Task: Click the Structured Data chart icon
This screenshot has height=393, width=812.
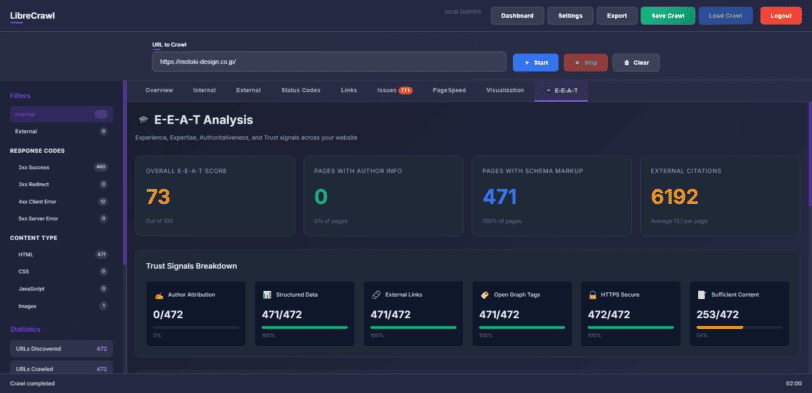Action: (x=267, y=295)
